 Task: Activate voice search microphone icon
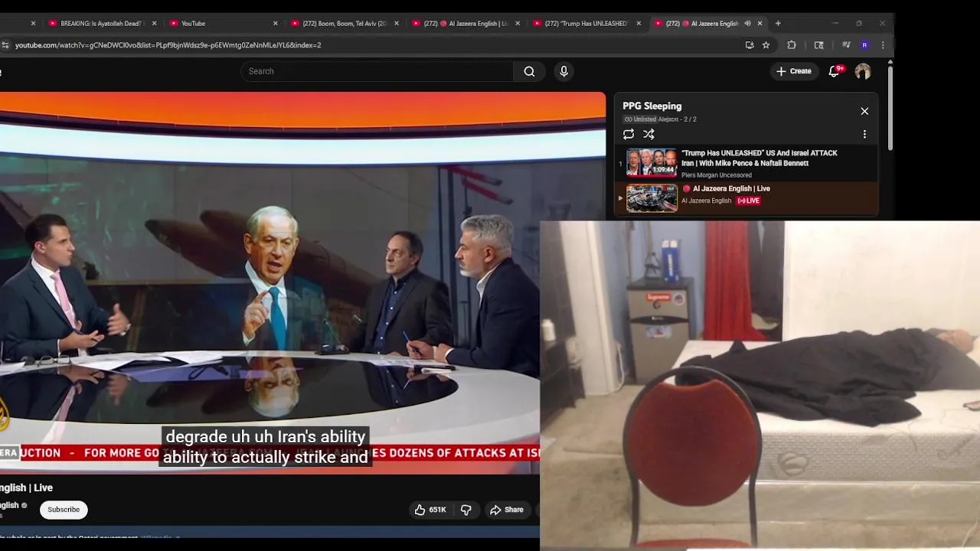[563, 71]
